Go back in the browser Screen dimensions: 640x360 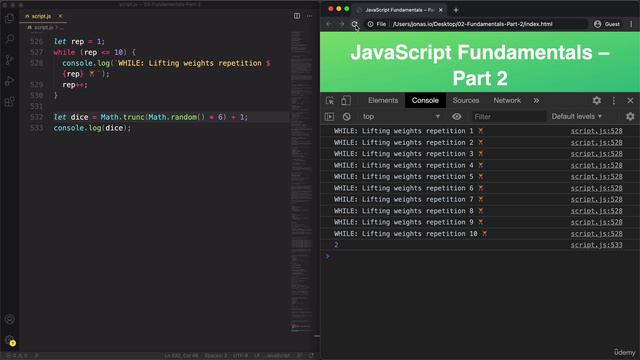tap(329, 24)
